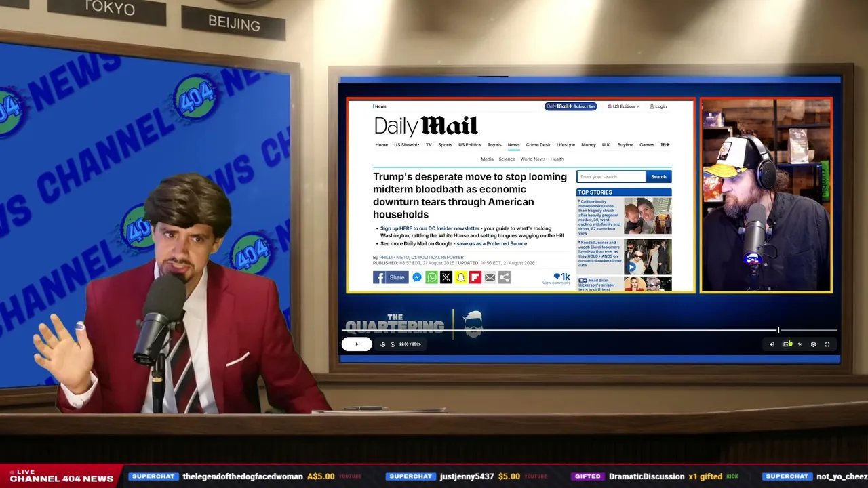Share the article on Snapchat

(x=460, y=277)
